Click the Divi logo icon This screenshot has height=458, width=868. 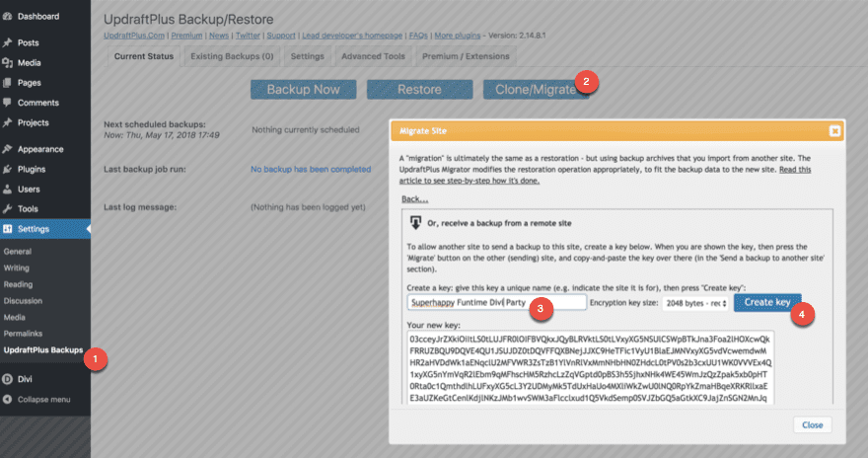(7, 379)
